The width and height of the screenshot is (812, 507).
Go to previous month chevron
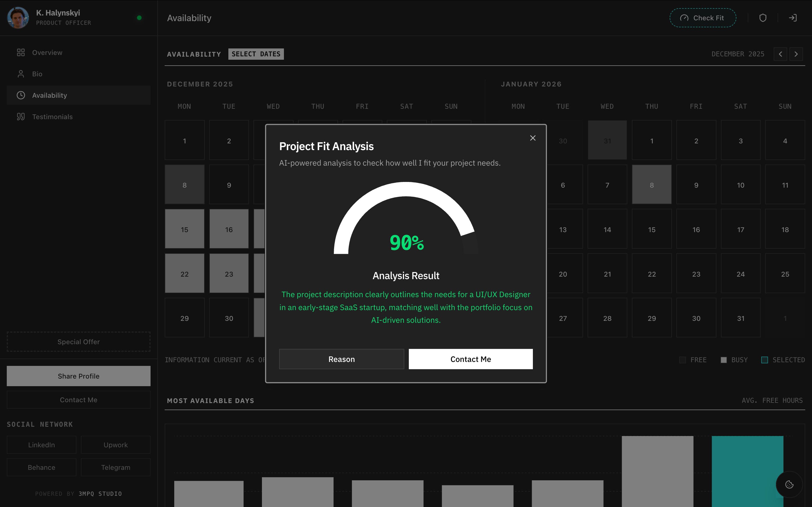[x=780, y=54]
